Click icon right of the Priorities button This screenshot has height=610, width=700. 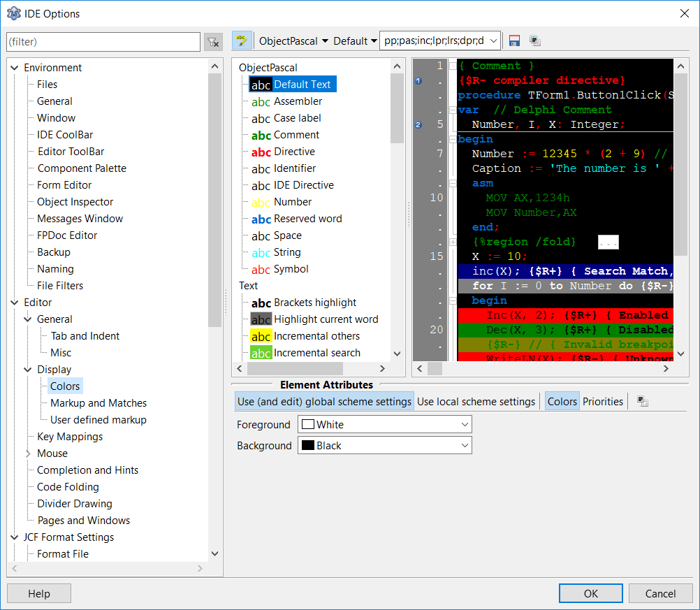click(x=643, y=402)
